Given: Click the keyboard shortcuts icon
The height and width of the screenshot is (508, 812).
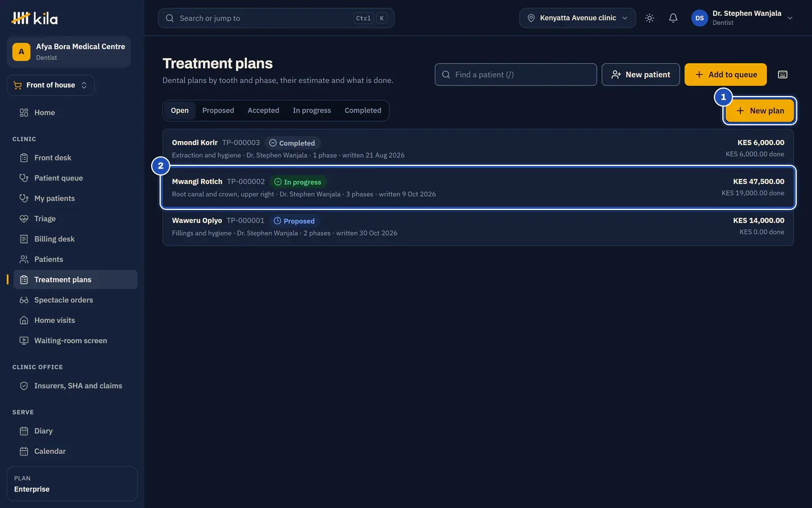Looking at the screenshot, I should pyautogui.click(x=783, y=75).
